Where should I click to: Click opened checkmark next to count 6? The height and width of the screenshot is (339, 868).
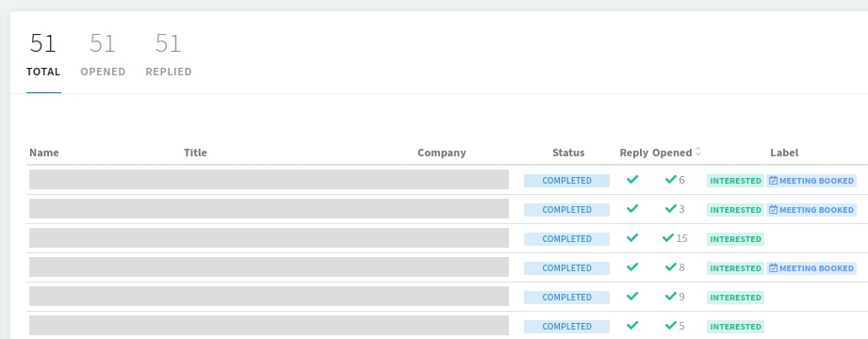pos(671,179)
